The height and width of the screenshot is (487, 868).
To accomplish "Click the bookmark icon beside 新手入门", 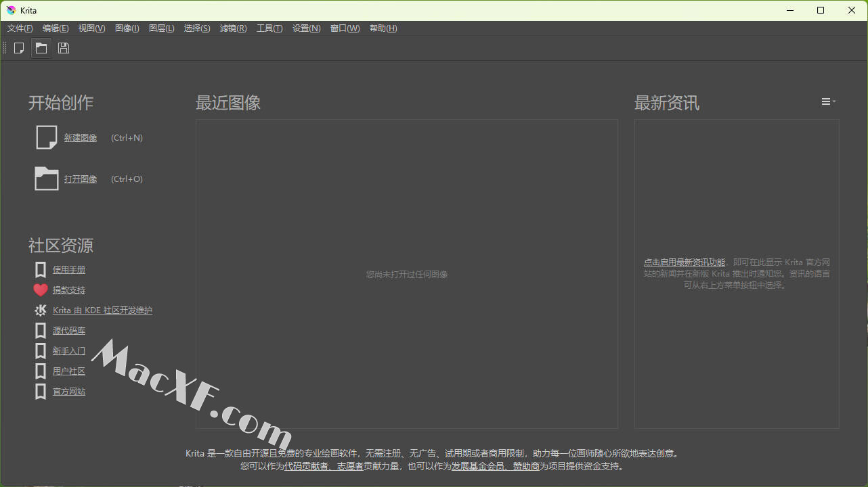I will [x=41, y=351].
